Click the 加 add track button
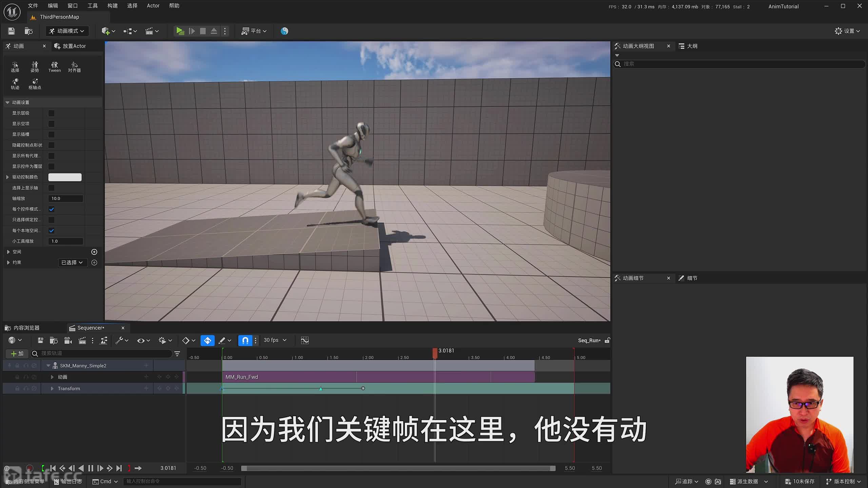Image resolution: width=868 pixels, height=488 pixels. click(17, 353)
